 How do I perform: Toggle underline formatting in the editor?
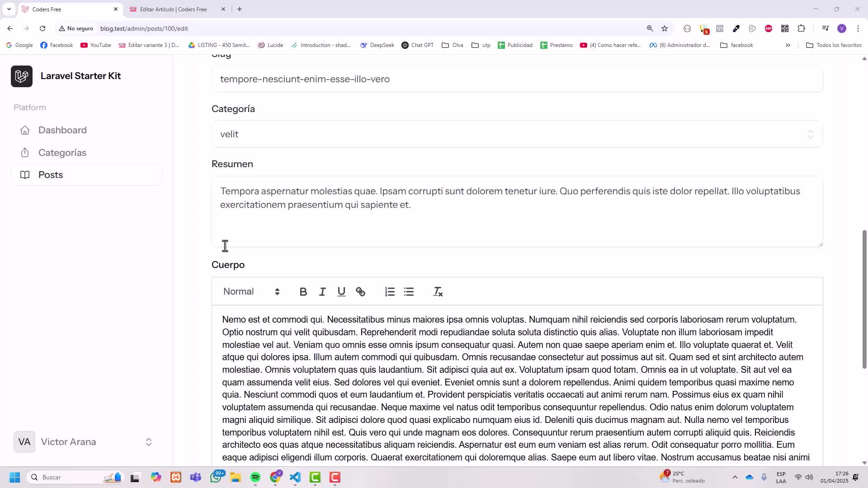point(341,292)
